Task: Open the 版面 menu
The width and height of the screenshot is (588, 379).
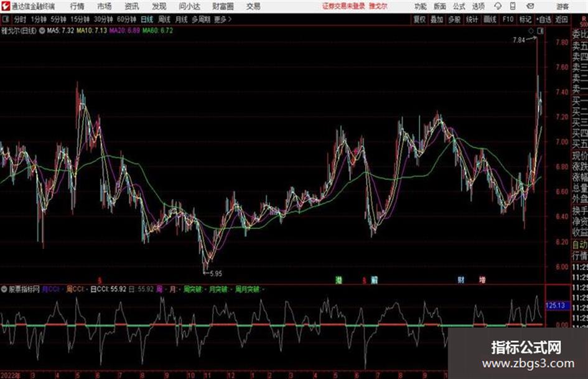Action: click(440, 6)
